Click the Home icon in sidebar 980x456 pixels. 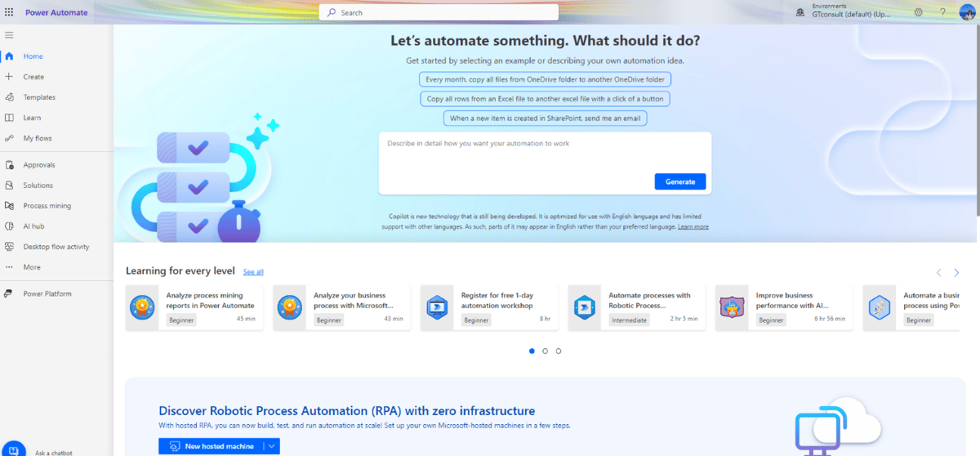(x=9, y=56)
